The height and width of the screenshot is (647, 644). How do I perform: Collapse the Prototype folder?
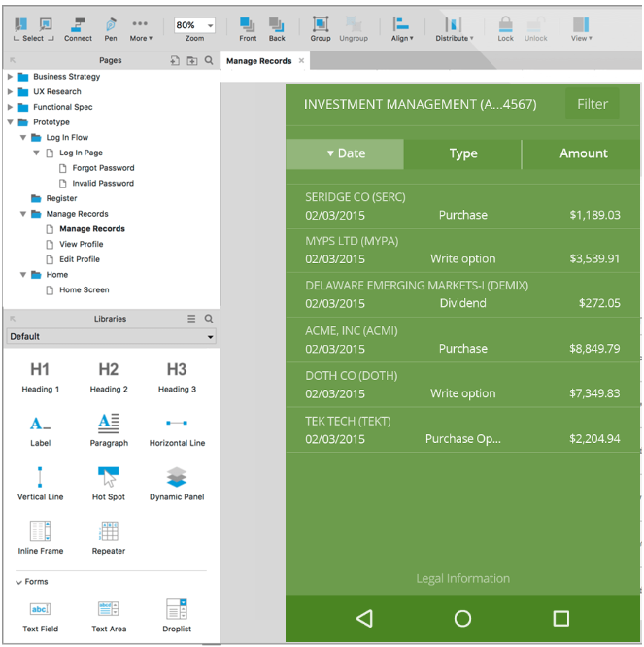tap(11, 122)
